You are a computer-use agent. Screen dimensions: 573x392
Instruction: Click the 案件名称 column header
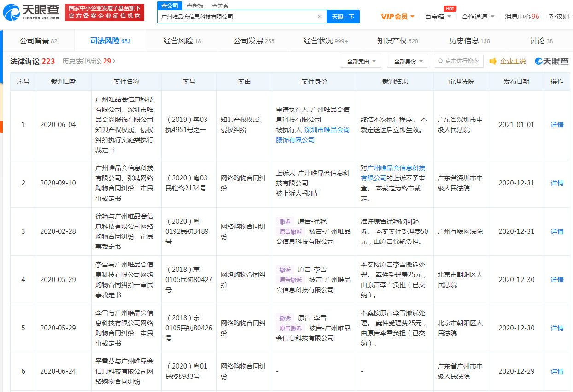click(x=126, y=81)
